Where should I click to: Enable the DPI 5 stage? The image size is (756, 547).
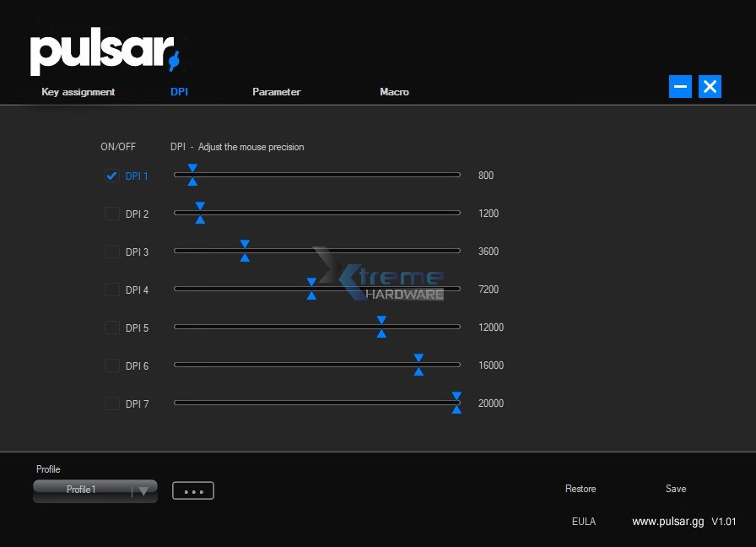tap(111, 328)
